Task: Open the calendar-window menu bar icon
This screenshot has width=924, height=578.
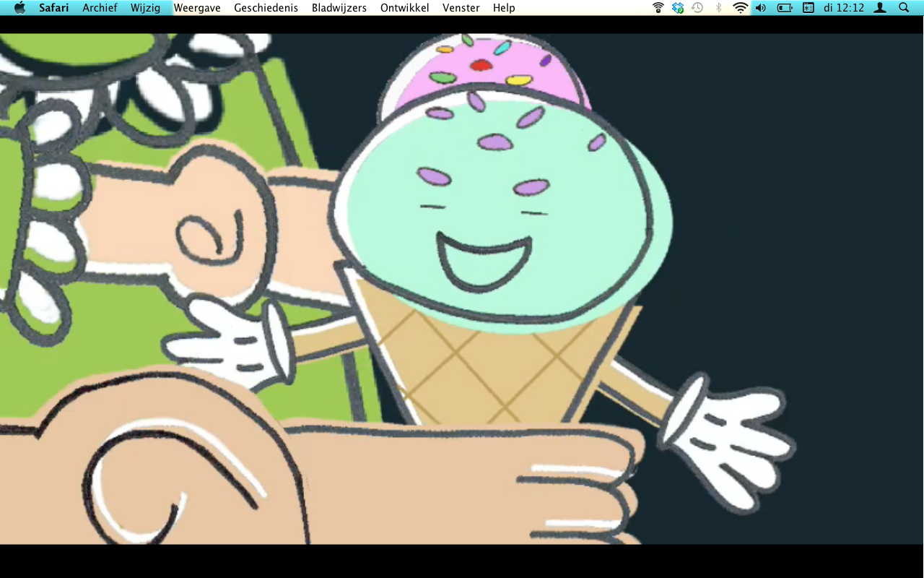Action: [808, 8]
